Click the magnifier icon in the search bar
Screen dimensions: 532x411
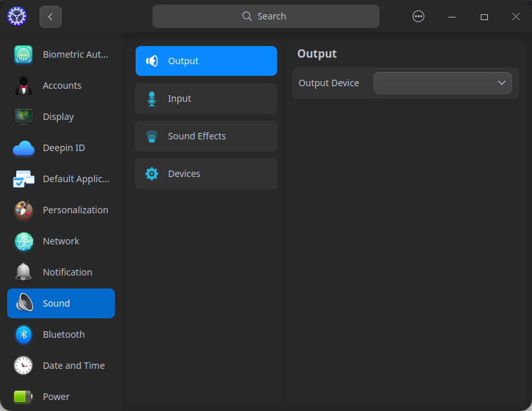coord(247,16)
